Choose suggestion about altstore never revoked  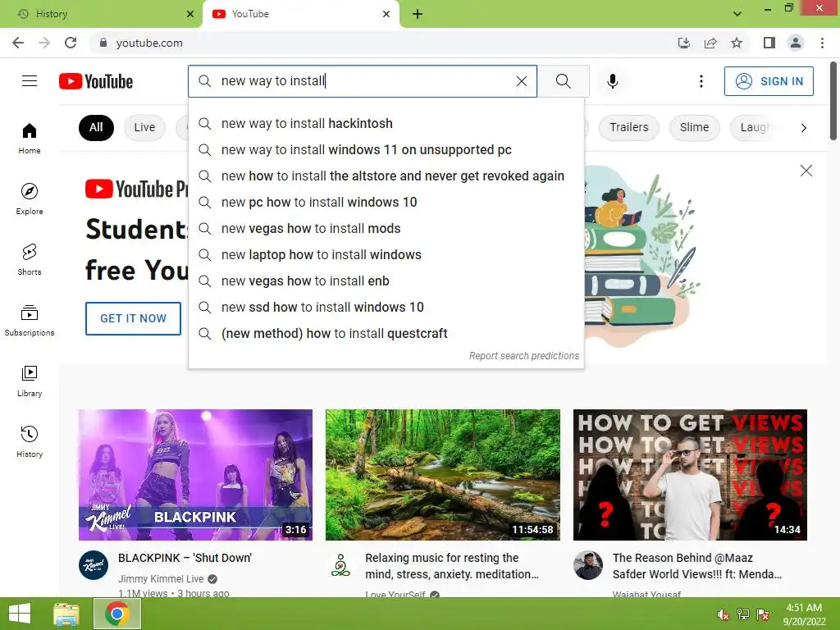point(386,176)
